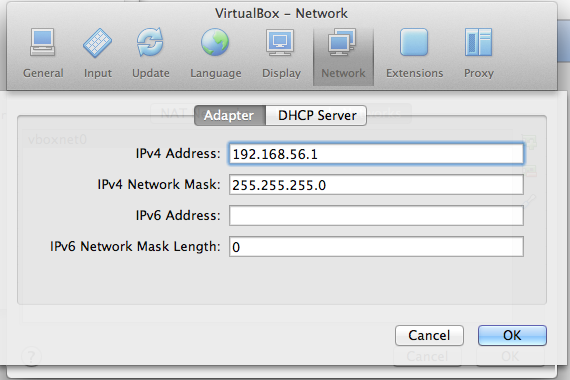Focus the IPv4 Address field
Image resolution: width=570 pixels, height=380 pixels.
tap(376, 154)
